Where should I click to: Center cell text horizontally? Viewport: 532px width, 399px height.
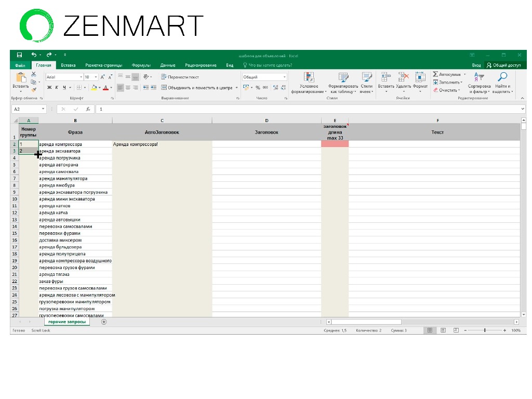point(128,87)
